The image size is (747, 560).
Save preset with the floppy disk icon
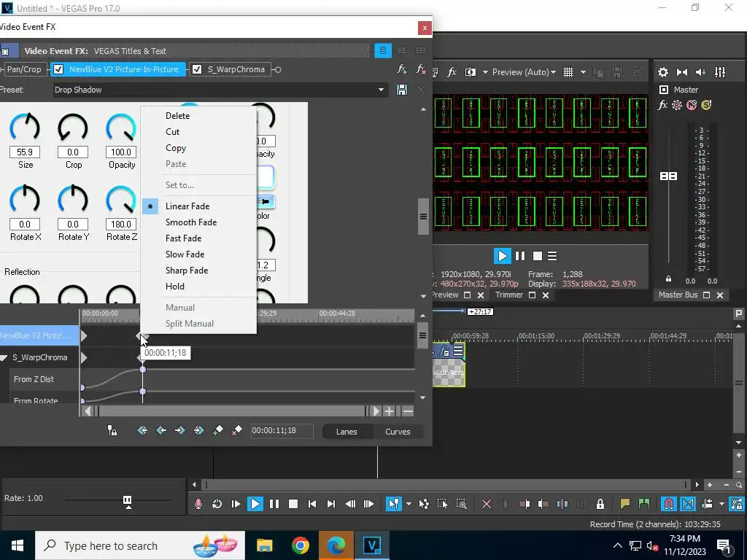coord(402,90)
